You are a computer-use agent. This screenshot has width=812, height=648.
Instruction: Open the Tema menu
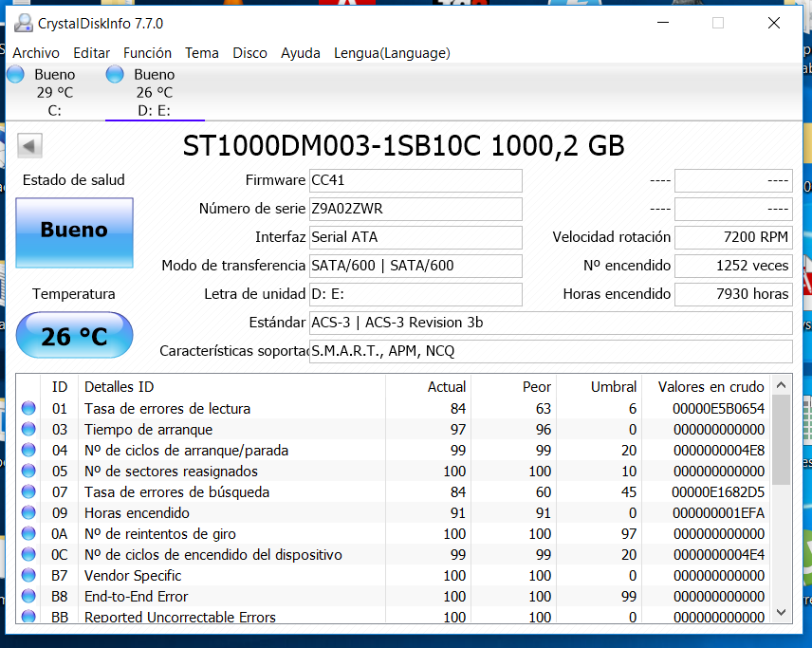click(202, 53)
